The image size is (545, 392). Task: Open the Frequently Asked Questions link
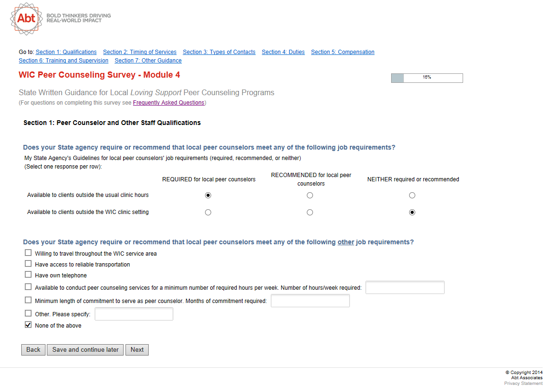(x=169, y=103)
